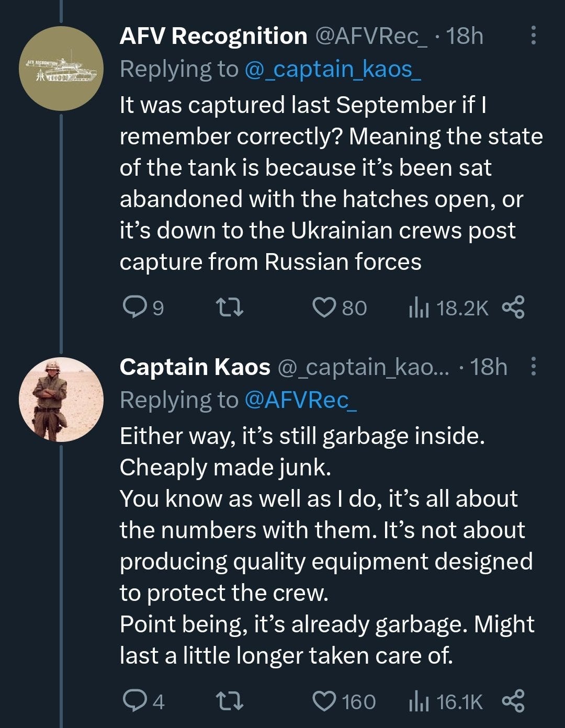Screen dimensions: 565x728
Task: Reply to AFV Recognition's tweet
Action: (134, 308)
